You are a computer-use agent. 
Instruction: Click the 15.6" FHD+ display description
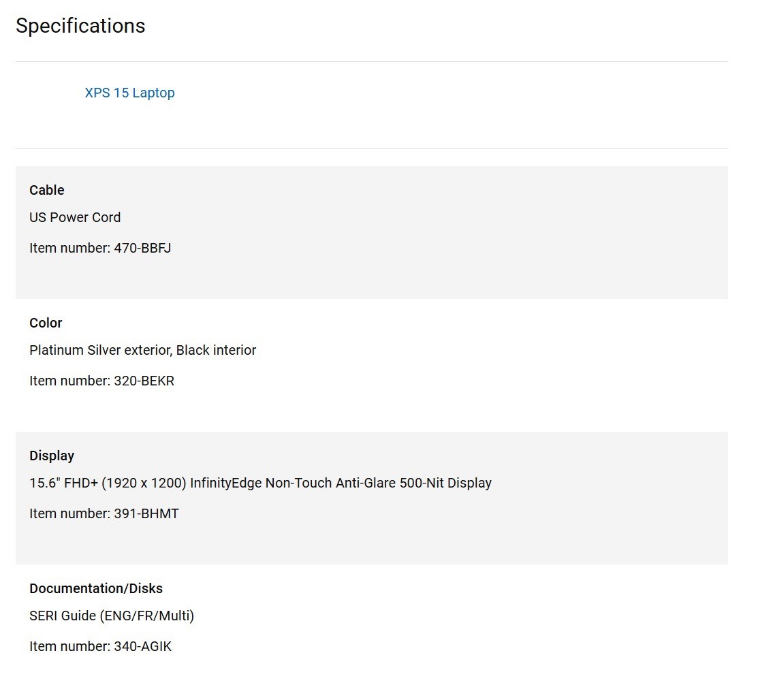click(x=261, y=483)
